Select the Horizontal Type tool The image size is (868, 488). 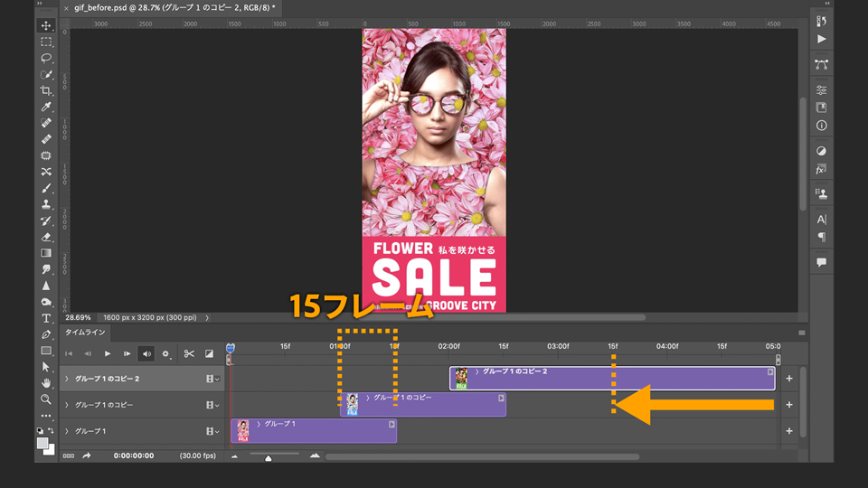(x=46, y=318)
